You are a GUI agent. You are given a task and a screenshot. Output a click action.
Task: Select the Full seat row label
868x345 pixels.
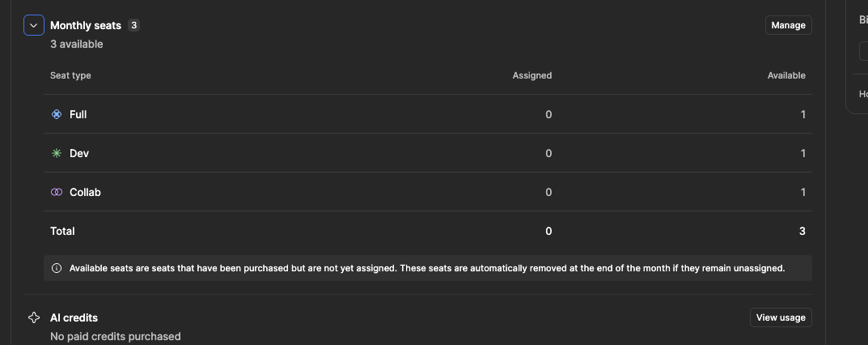(x=78, y=114)
